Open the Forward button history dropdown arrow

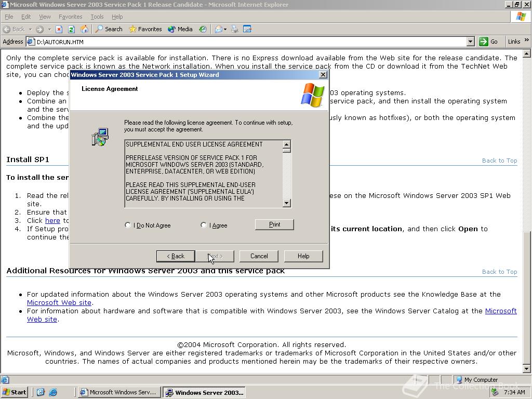coord(49,29)
